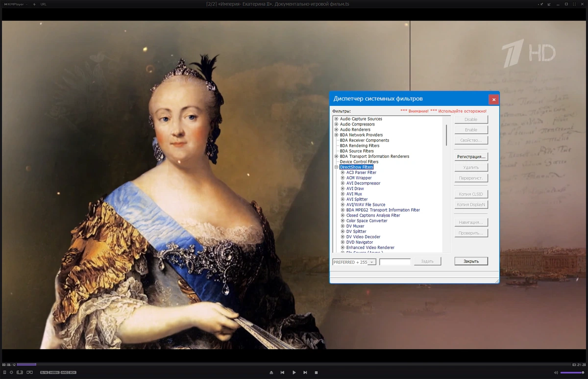This screenshot has width=588, height=379.
Task: Select Enhanced Video Renderer filter
Action: click(370, 248)
